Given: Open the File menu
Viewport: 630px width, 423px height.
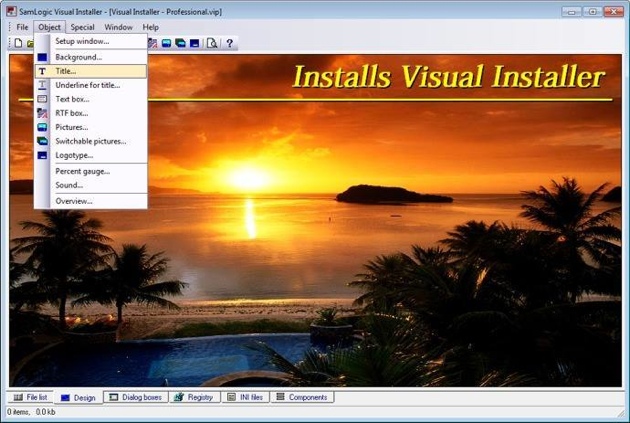Looking at the screenshot, I should point(22,27).
